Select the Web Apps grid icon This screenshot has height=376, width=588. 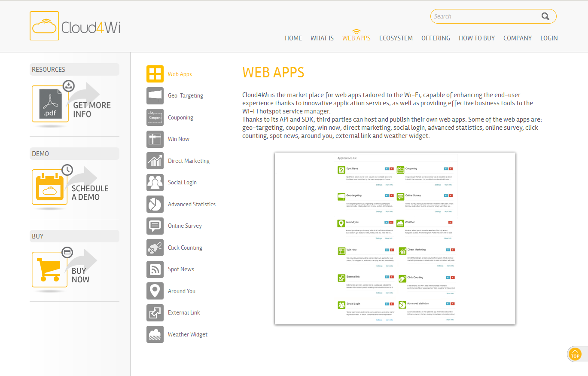click(155, 74)
